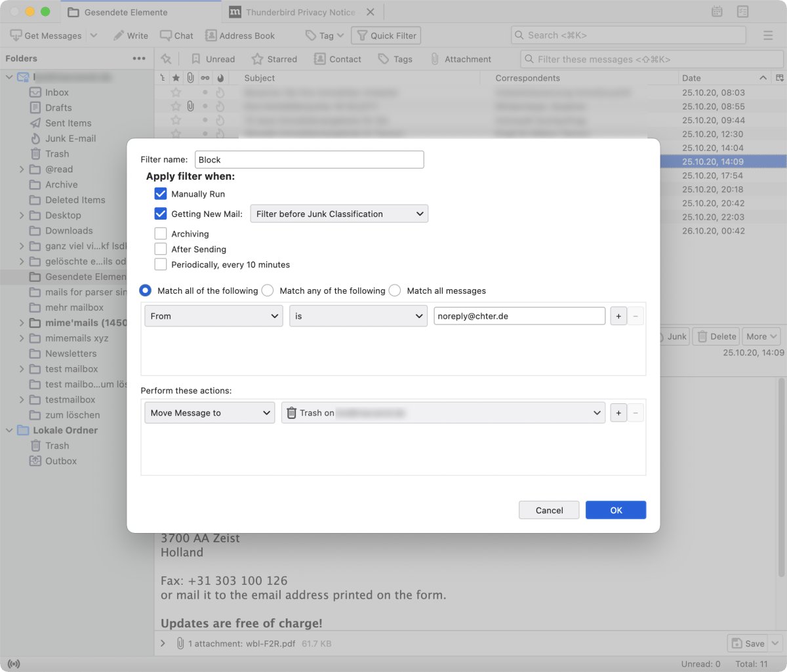Expand the mime'mails folder

pos(22,323)
